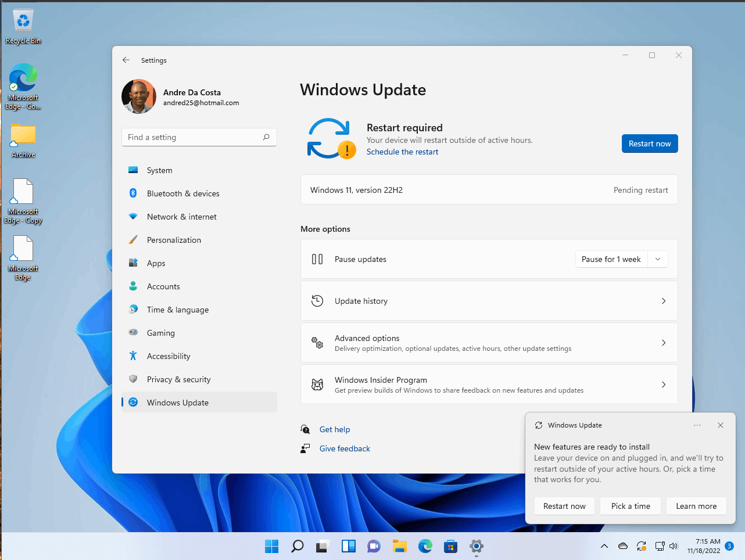Viewport: 745px width, 560px height.
Task: Click Pick a time in notification
Action: pyautogui.click(x=631, y=506)
